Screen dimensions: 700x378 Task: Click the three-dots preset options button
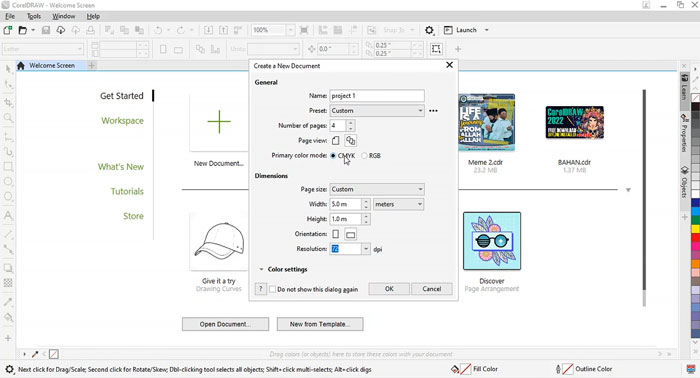[433, 111]
